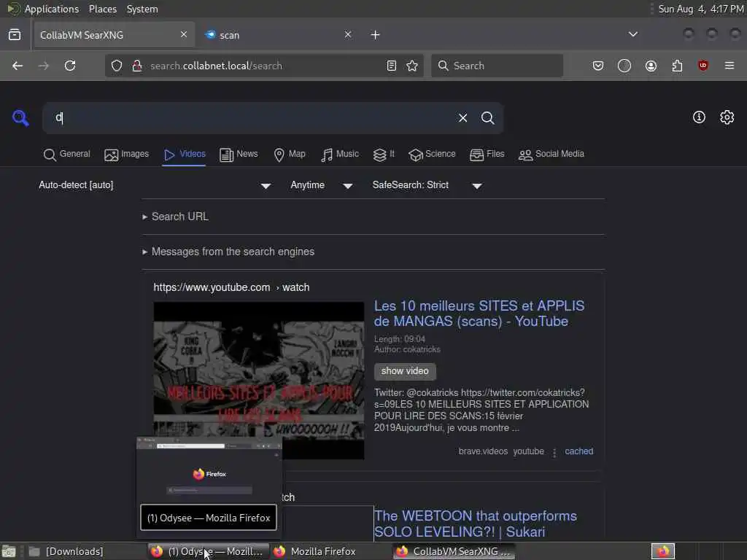Show the desktop from taskbar icon
The image size is (747, 560).
[9, 551]
